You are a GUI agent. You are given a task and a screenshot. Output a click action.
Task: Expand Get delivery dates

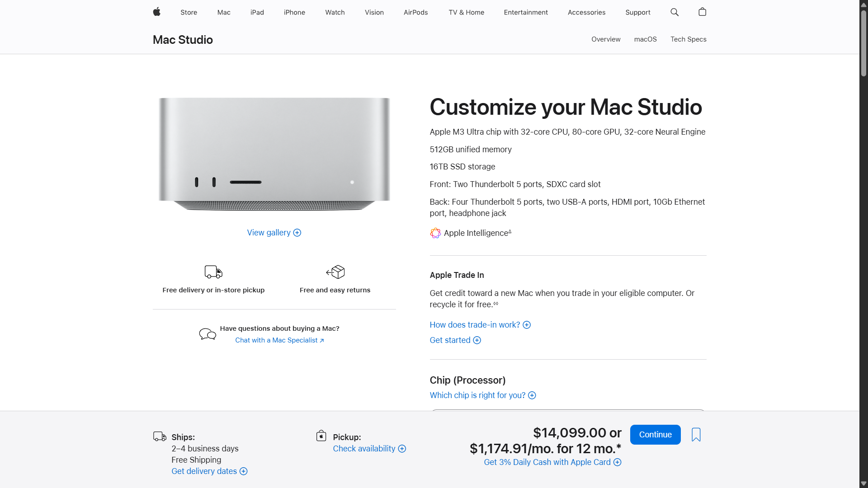coord(209,471)
